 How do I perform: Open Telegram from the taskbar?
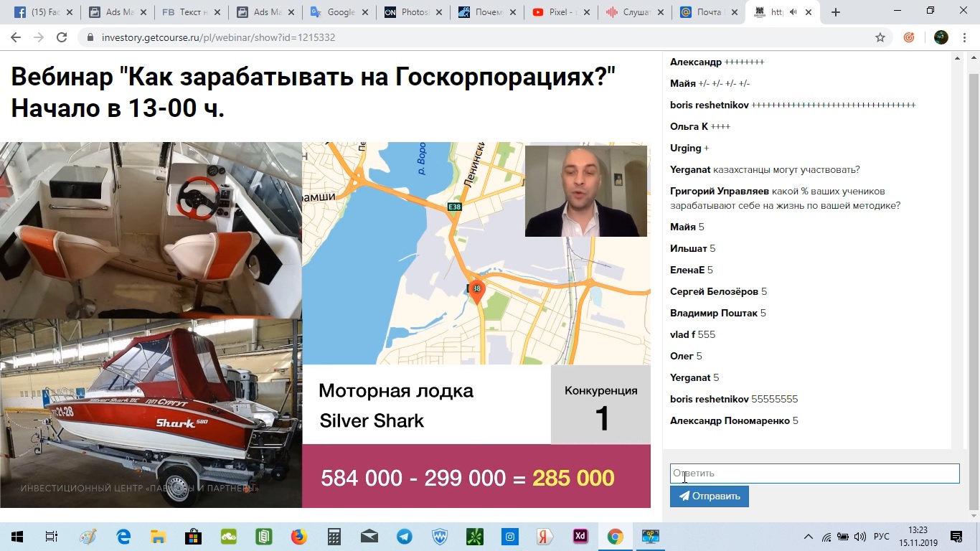404,536
